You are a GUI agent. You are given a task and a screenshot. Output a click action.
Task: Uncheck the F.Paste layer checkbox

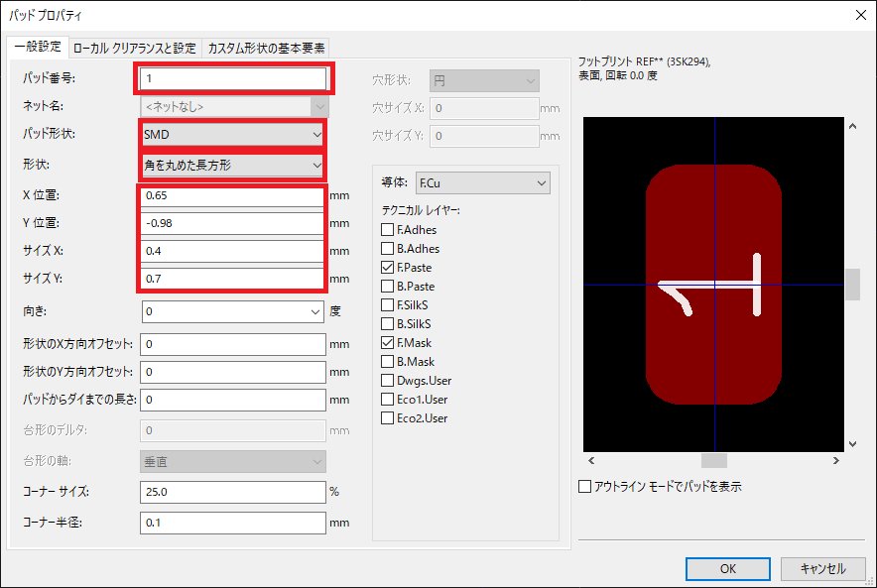tap(388, 268)
